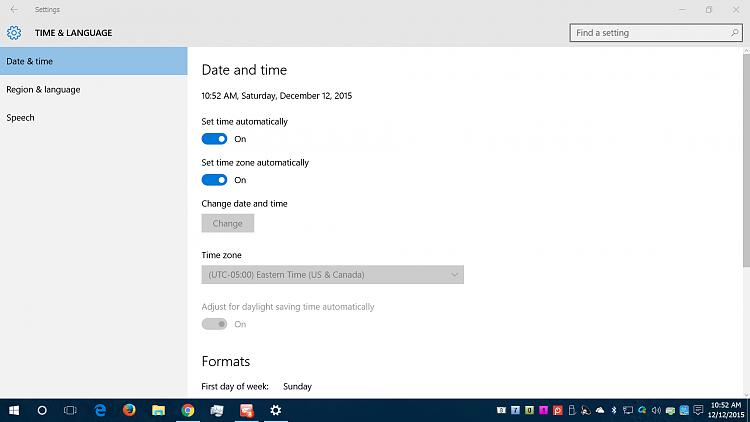Click the Change date and time button
The width and height of the screenshot is (750, 422).
tap(228, 223)
